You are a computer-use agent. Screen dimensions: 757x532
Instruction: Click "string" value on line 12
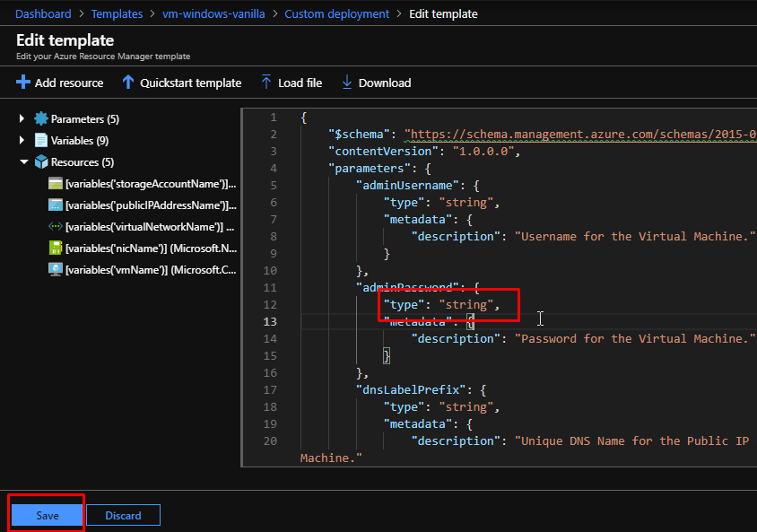pyautogui.click(x=466, y=305)
